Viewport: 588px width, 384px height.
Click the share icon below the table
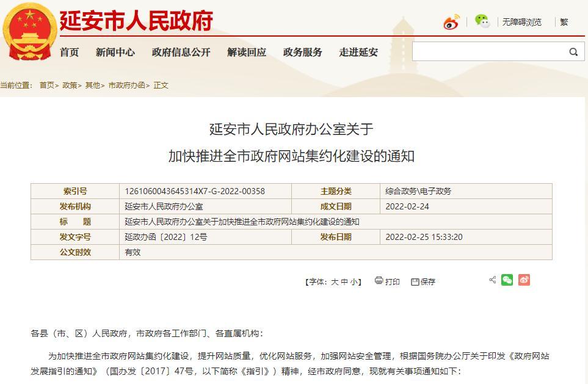click(x=492, y=280)
